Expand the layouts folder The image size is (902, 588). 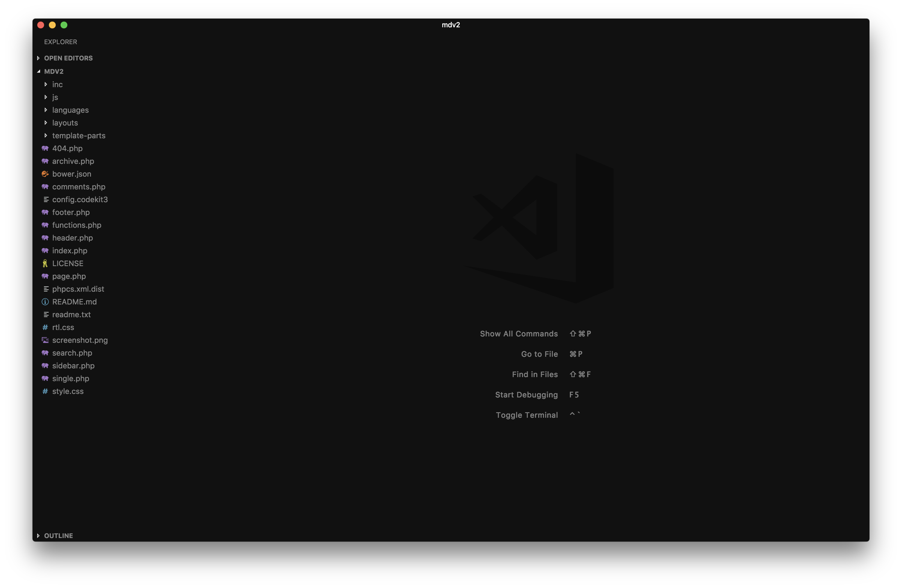pos(46,123)
